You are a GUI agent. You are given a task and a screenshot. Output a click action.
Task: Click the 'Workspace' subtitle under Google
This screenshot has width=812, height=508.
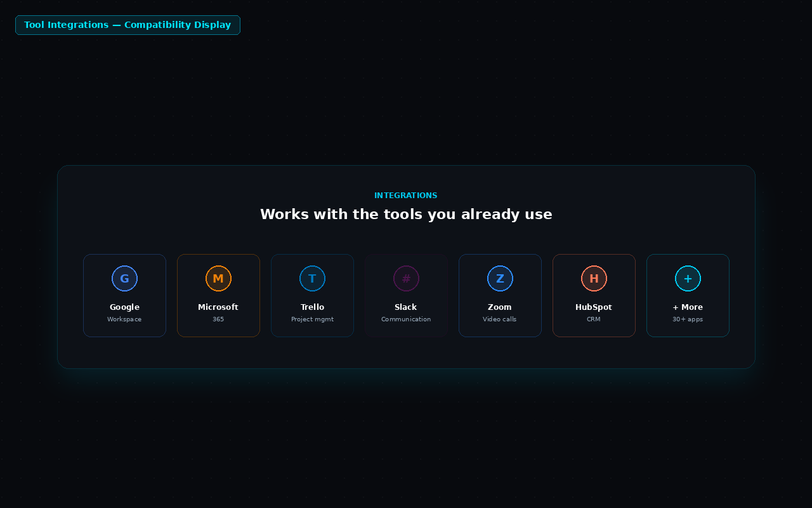[124, 319]
